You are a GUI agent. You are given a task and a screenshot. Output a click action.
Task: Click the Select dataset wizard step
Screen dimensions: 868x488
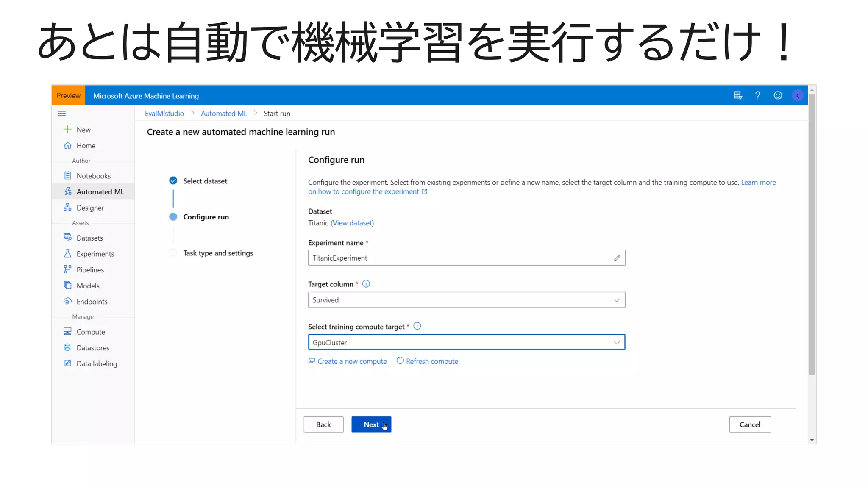(205, 181)
